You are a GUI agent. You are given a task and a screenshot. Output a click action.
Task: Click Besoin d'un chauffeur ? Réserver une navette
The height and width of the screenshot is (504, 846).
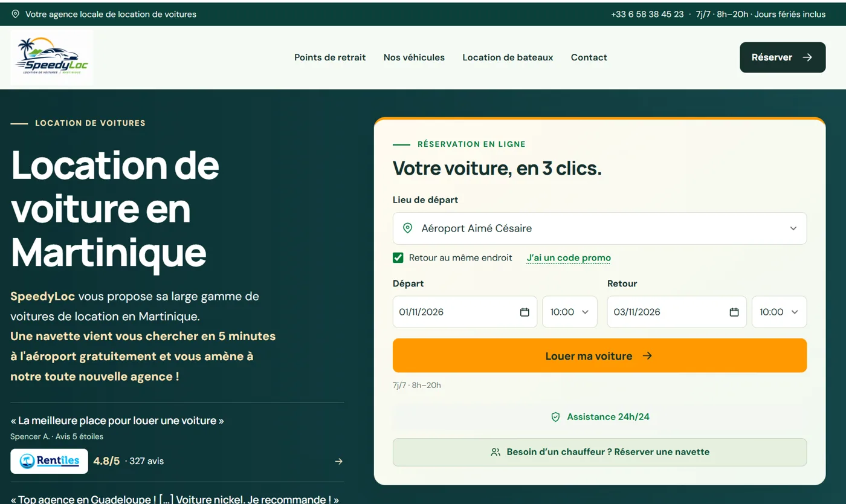point(599,452)
